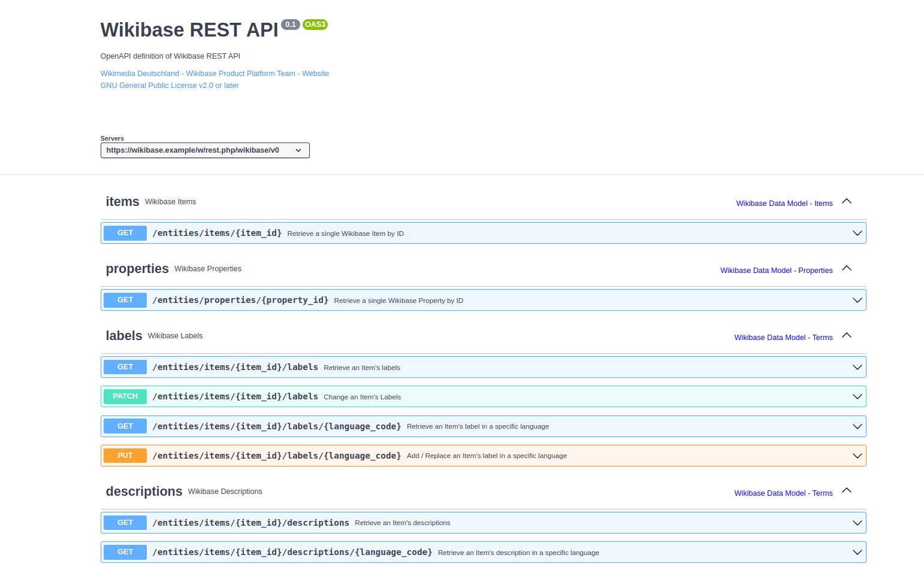Viewport: 924px width, 570px height.
Task: Expand the PATCH labels row arrow
Action: [x=857, y=397]
